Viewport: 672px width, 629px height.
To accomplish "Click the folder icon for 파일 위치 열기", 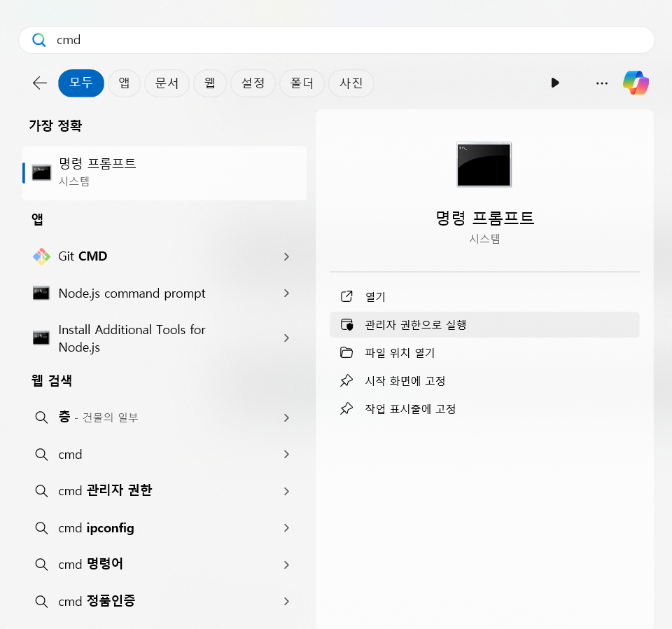I will click(x=346, y=352).
